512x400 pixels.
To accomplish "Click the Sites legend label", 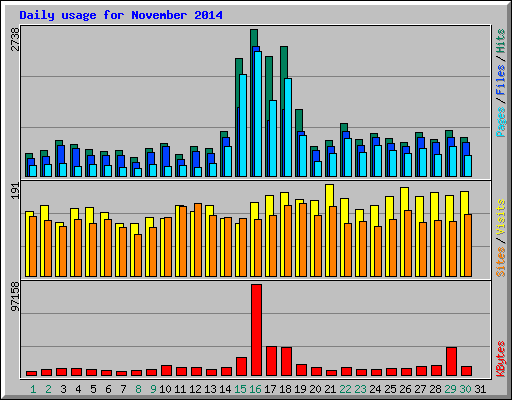I will 501,262.
